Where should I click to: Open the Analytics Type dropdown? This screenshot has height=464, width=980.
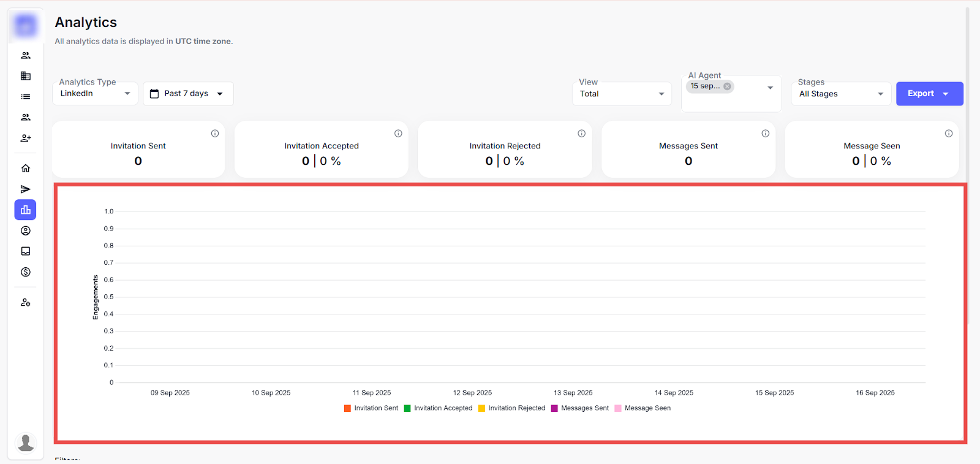[95, 94]
